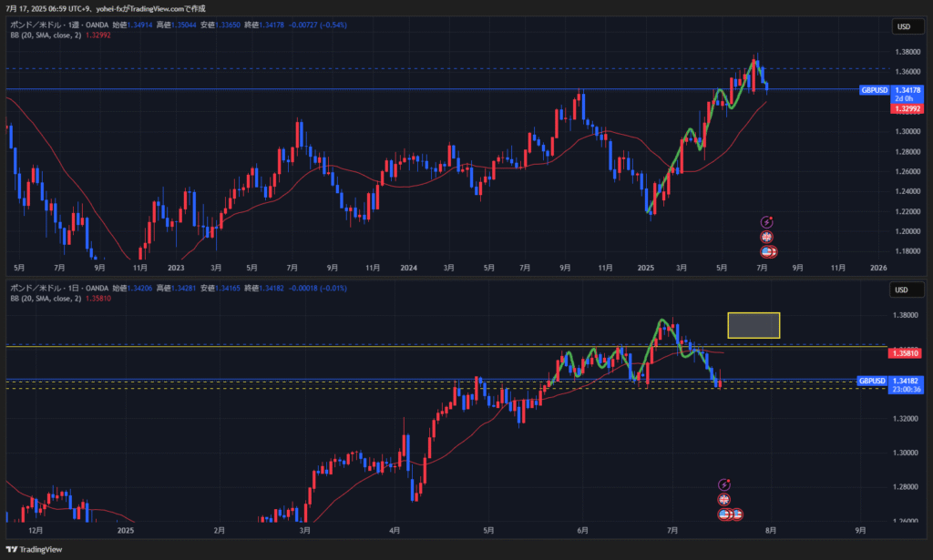Viewport: 933px width, 560px height.
Task: Click the 1.22000 price axis tick
Action: [x=907, y=211]
